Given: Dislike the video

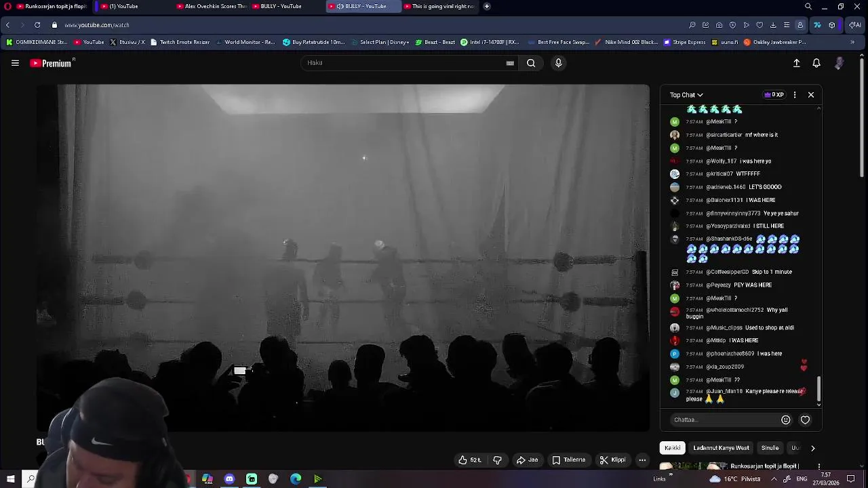Looking at the screenshot, I should 498,460.
